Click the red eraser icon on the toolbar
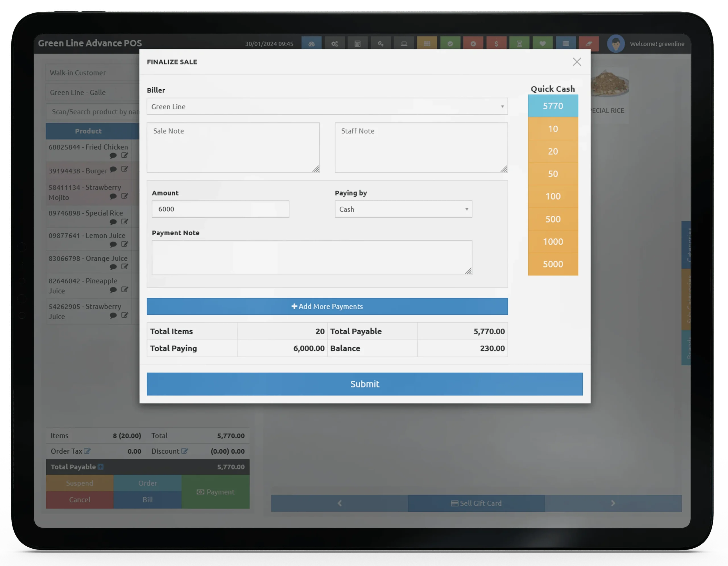Image resolution: width=728 pixels, height=566 pixels. [x=589, y=43]
